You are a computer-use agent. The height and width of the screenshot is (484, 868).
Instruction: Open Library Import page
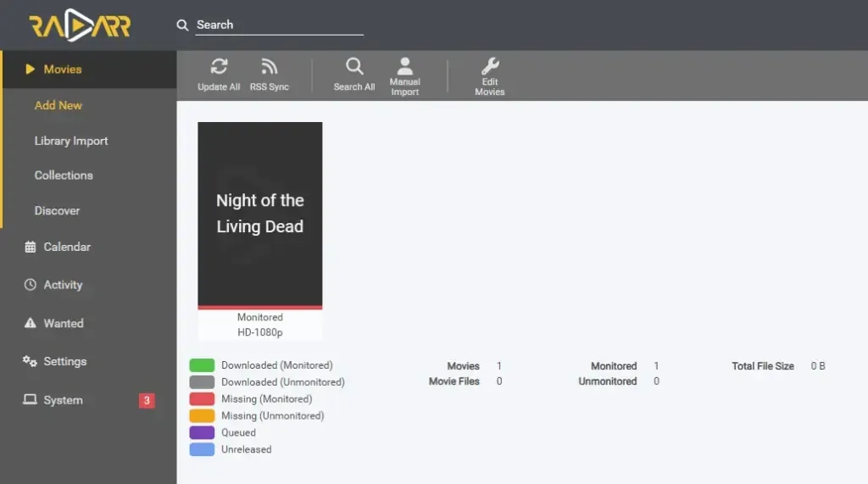tap(71, 141)
